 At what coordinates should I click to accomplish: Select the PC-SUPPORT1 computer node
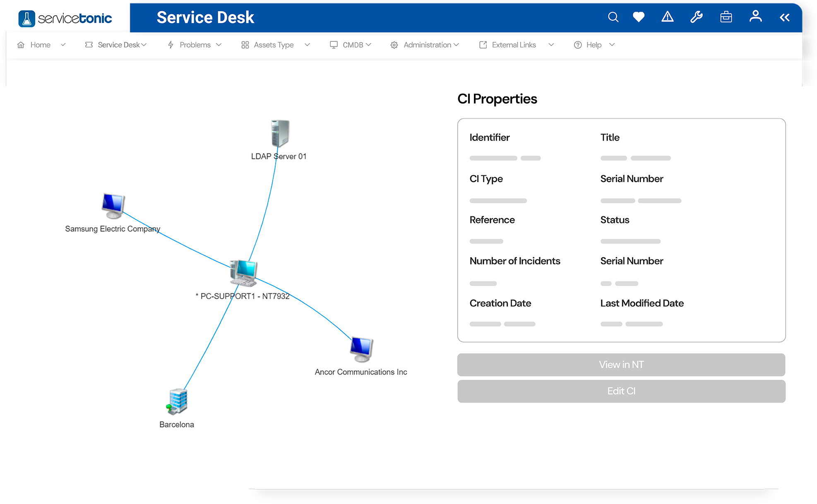click(243, 273)
